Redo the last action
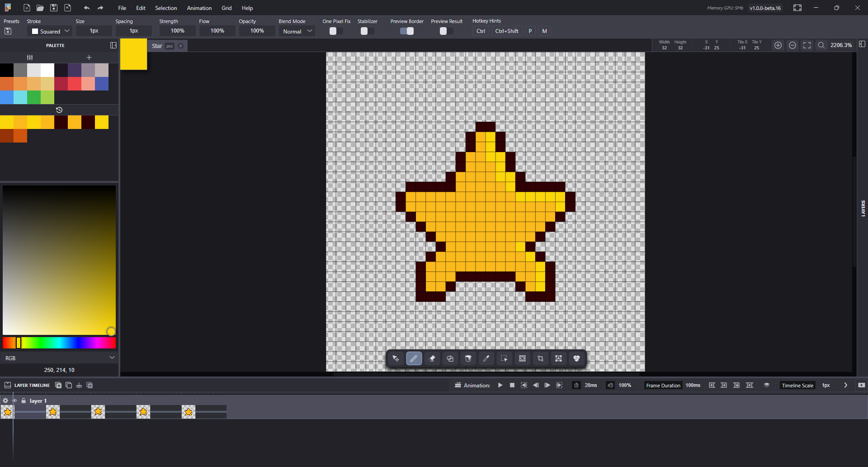Image resolution: width=868 pixels, height=467 pixels. (x=100, y=8)
